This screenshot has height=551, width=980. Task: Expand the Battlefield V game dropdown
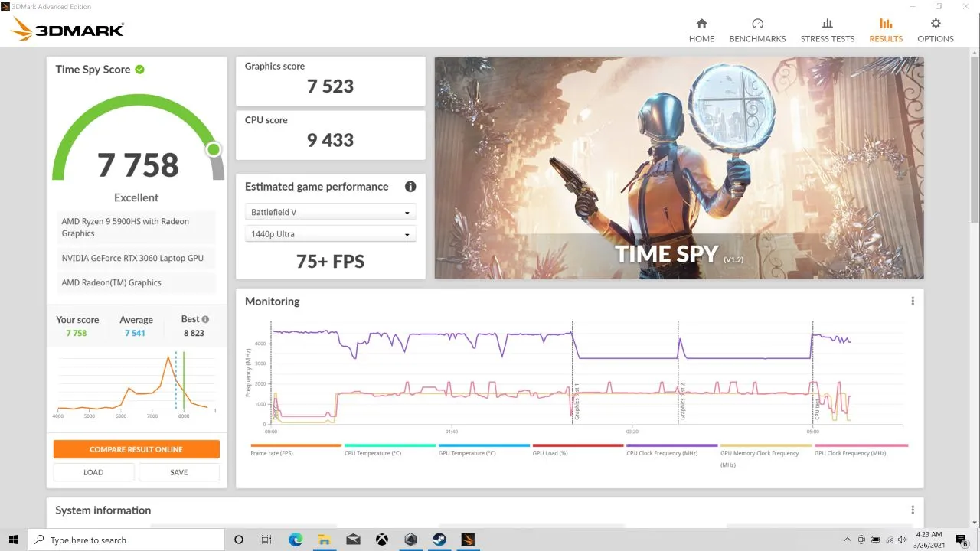(331, 212)
